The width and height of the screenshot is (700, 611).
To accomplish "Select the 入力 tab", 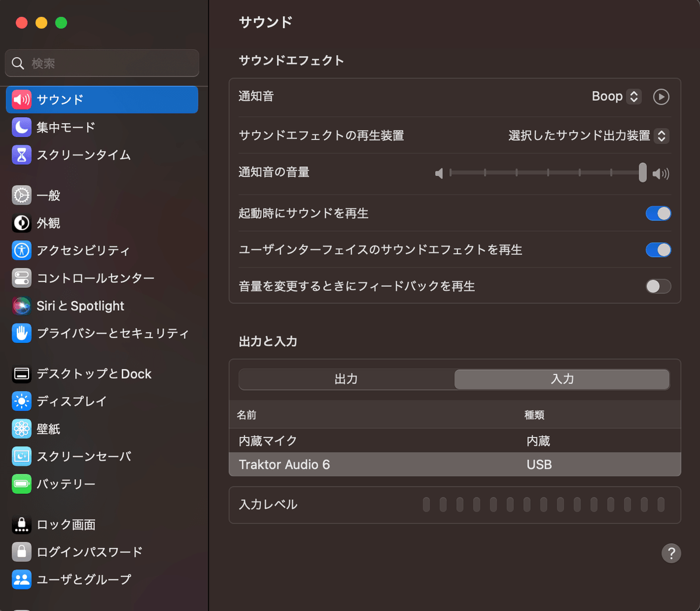I will coord(562,378).
